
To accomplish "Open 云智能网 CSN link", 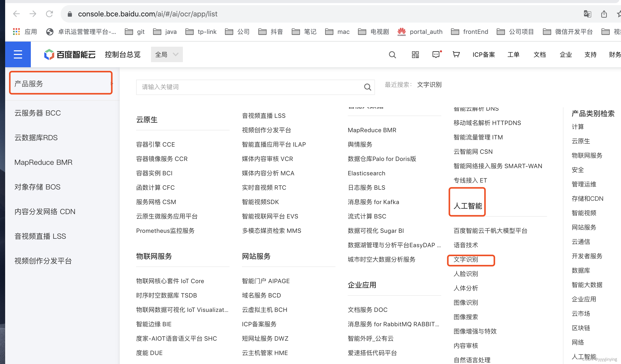I will pos(473,152).
